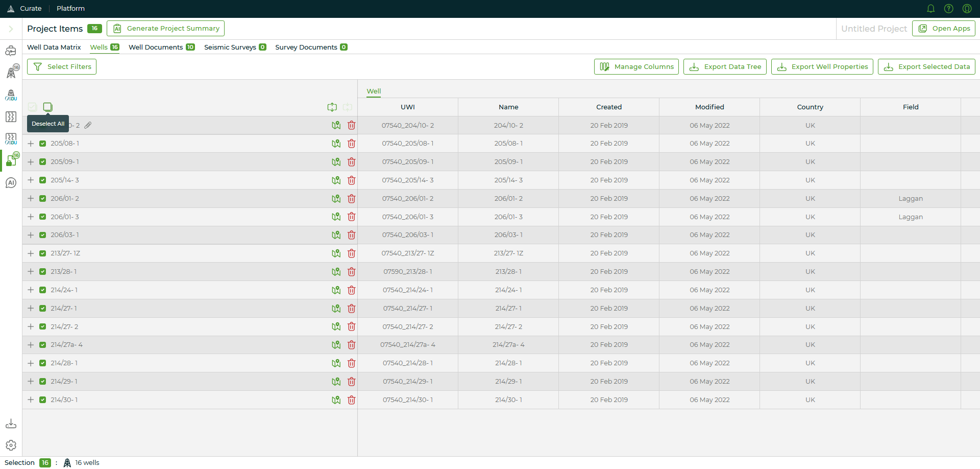This screenshot has height=469, width=980.
Task: Expand well 206/03-1 row
Action: [x=31, y=235]
